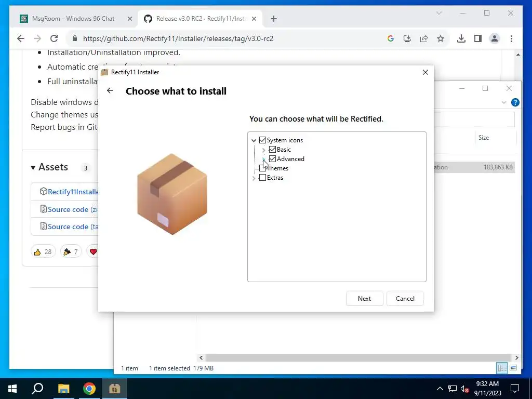The width and height of the screenshot is (532, 399).
Task: Bookmark this page with the star
Action: (x=441, y=38)
